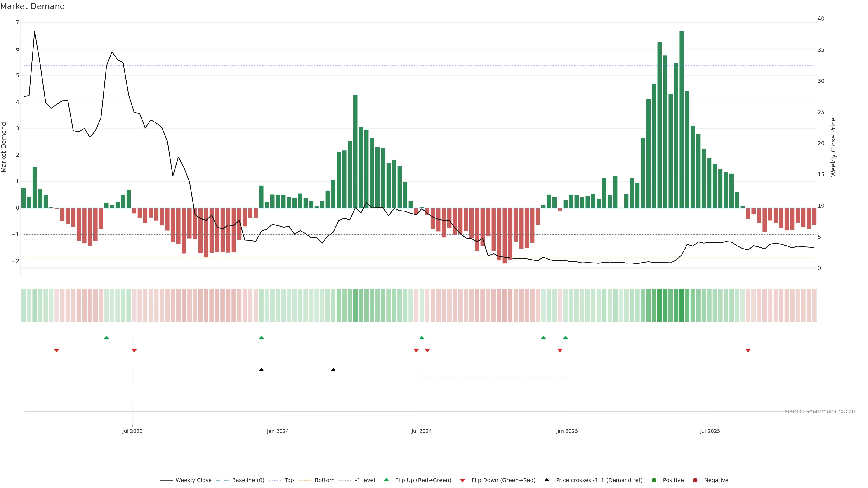Click the dark red Negative circle legend icon
This screenshot has width=868, height=488.
695,480
